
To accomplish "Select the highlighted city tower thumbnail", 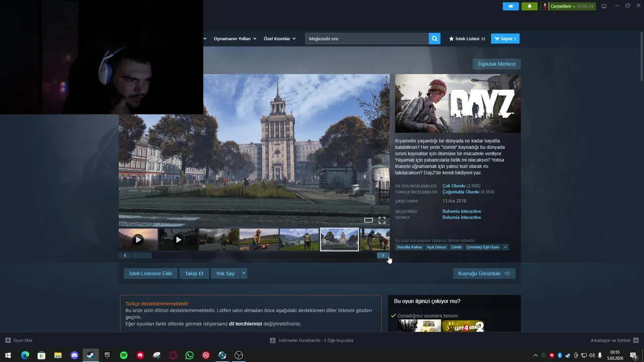I will [340, 240].
